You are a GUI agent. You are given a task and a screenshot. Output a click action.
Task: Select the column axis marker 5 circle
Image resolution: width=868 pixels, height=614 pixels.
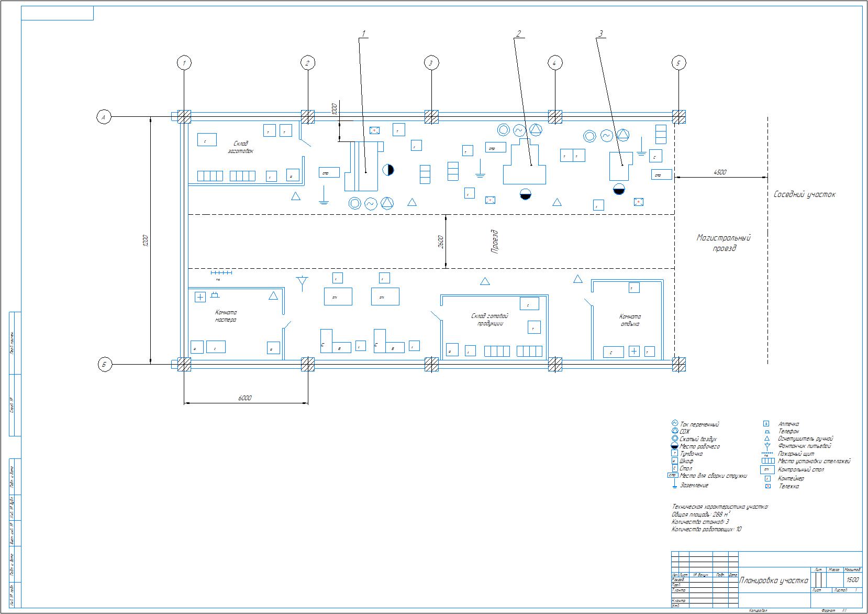(x=678, y=63)
